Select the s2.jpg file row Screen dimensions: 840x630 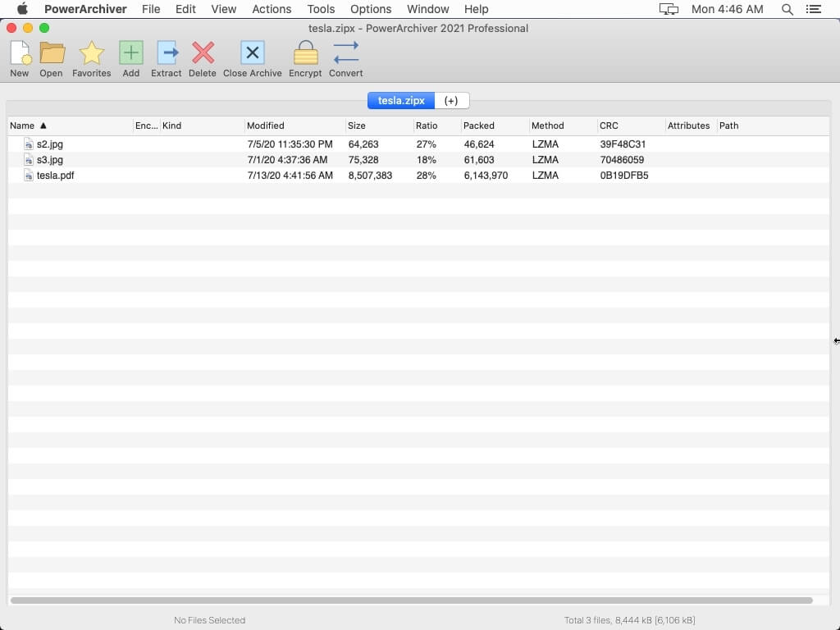click(418, 144)
